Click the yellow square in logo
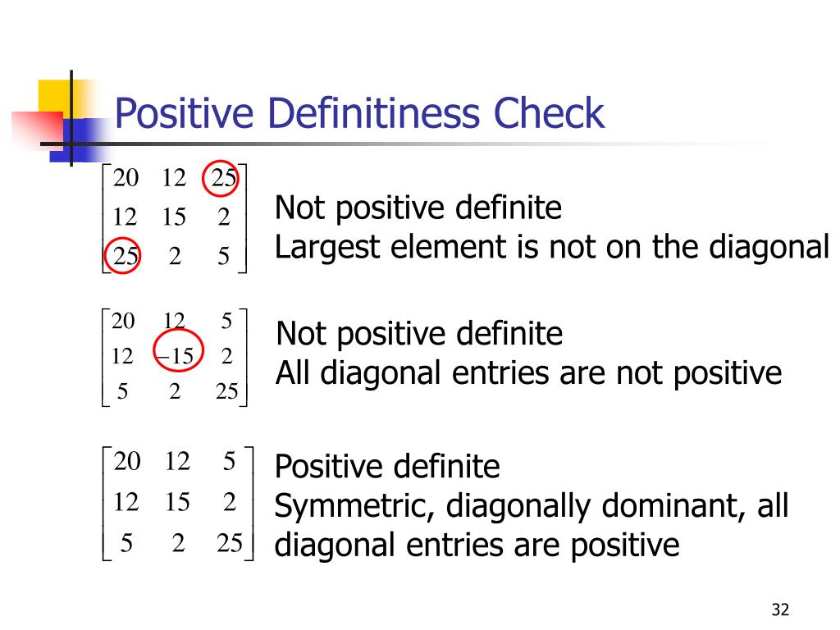The height and width of the screenshot is (630, 840). pos(64,98)
